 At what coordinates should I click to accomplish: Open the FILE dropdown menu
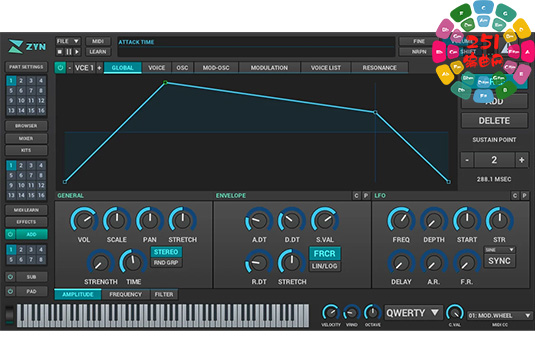pyautogui.click(x=68, y=41)
